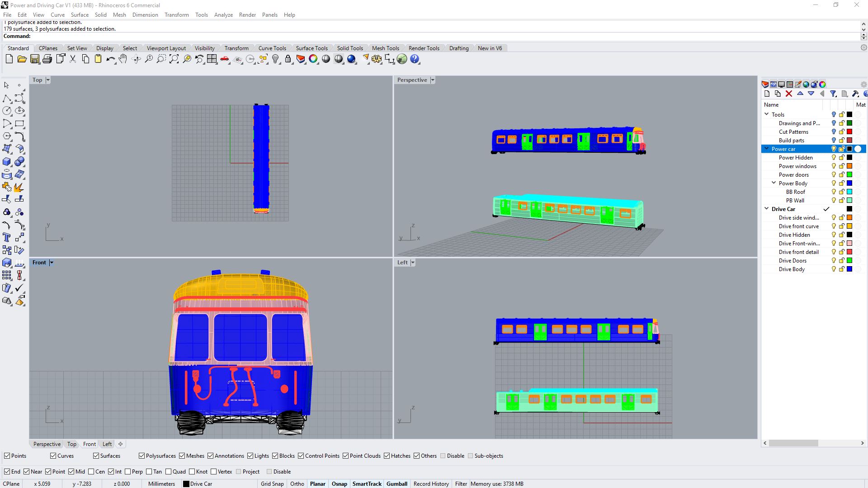This screenshot has width=868, height=488.
Task: Click the layer filter funnel icon
Action: pos(833,94)
